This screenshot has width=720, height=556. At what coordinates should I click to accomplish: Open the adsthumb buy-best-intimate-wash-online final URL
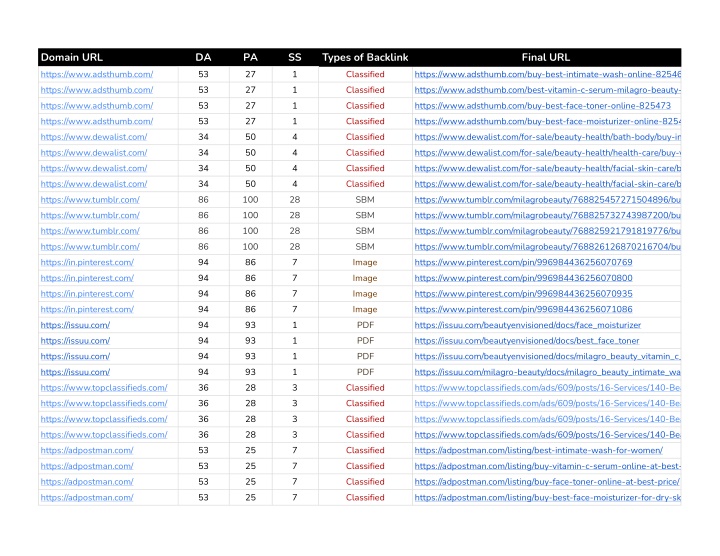(547, 74)
